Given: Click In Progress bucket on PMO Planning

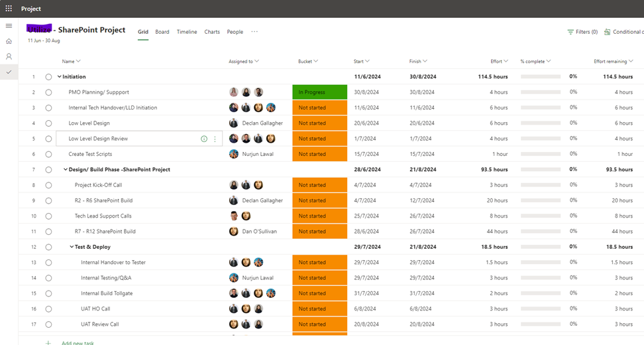Looking at the screenshot, I should pos(319,92).
